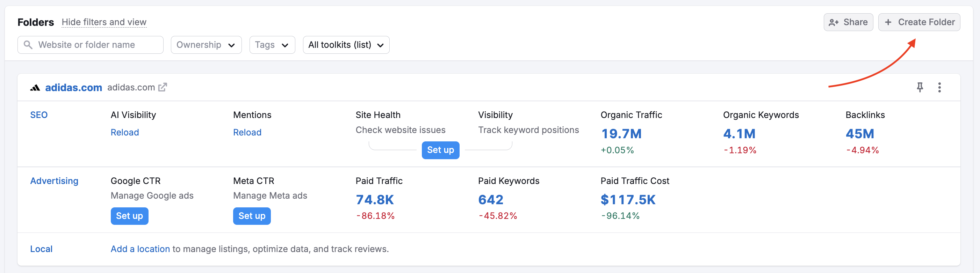This screenshot has width=980, height=273.
Task: Click the Share button
Action: pos(848,22)
